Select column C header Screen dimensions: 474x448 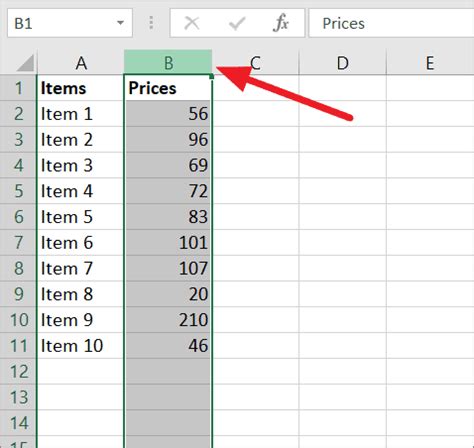click(256, 62)
